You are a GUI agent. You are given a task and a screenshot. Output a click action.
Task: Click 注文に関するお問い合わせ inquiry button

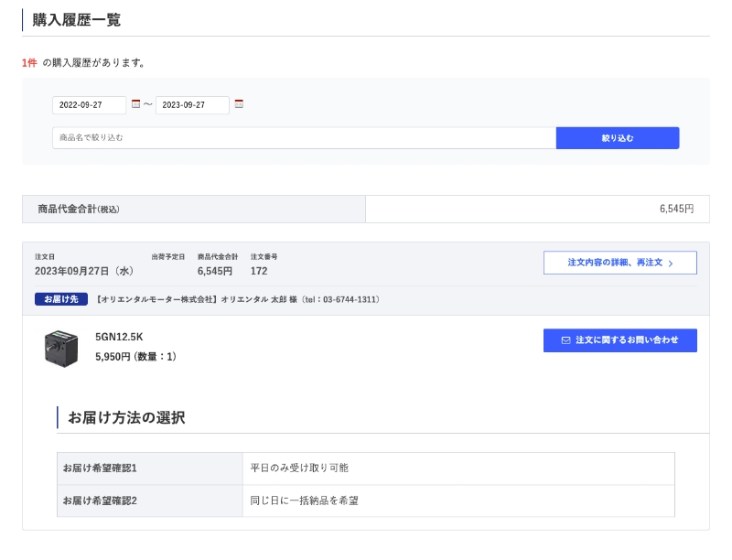point(622,340)
